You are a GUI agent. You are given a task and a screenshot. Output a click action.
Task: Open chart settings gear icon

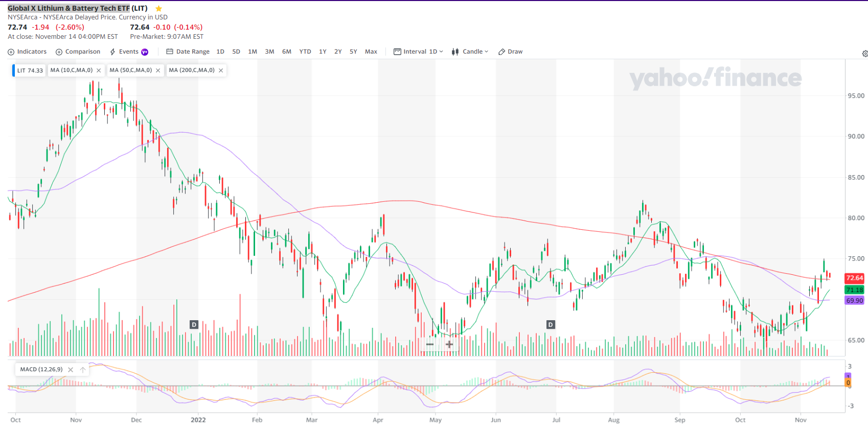865,54
